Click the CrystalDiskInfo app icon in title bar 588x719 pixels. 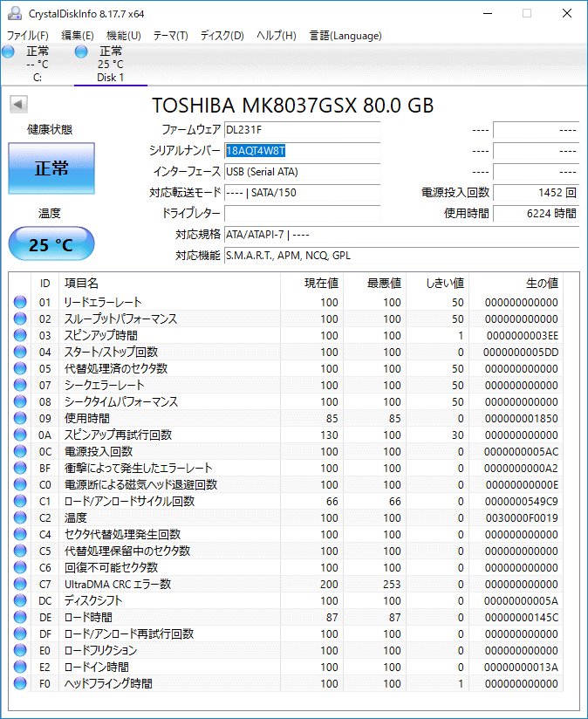tap(15, 14)
